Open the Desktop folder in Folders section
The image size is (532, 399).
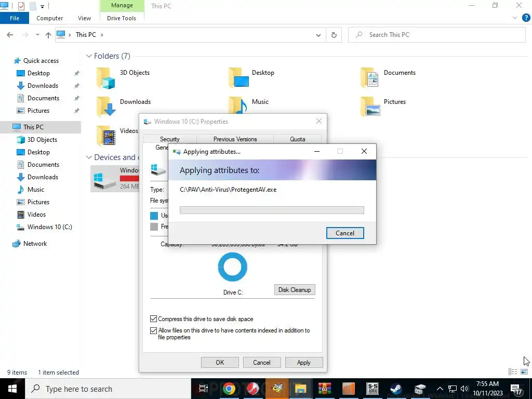[238, 77]
